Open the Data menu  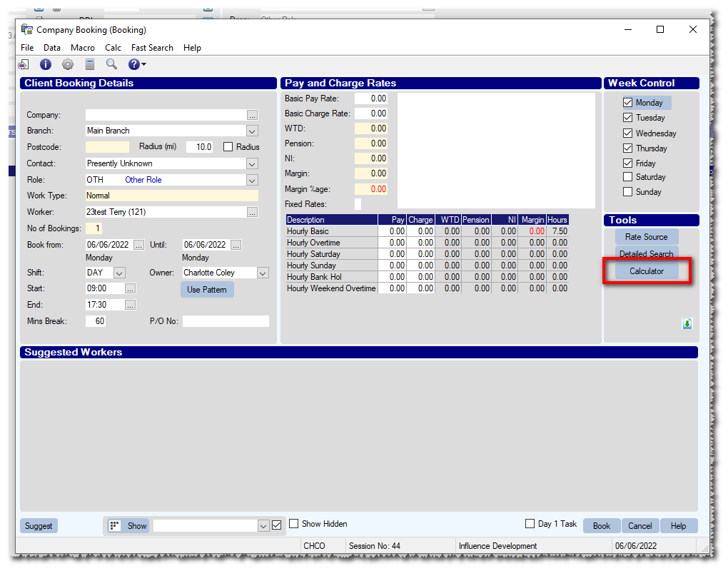52,48
